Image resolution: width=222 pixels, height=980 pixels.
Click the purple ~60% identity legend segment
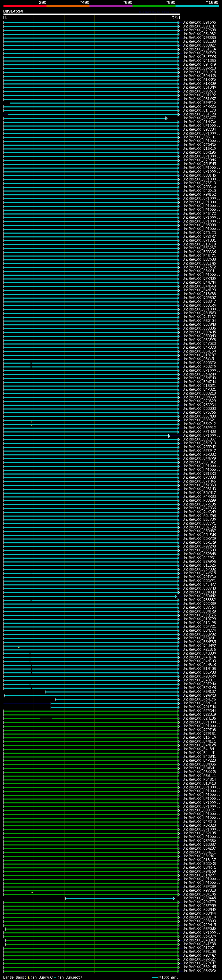(111, 6)
